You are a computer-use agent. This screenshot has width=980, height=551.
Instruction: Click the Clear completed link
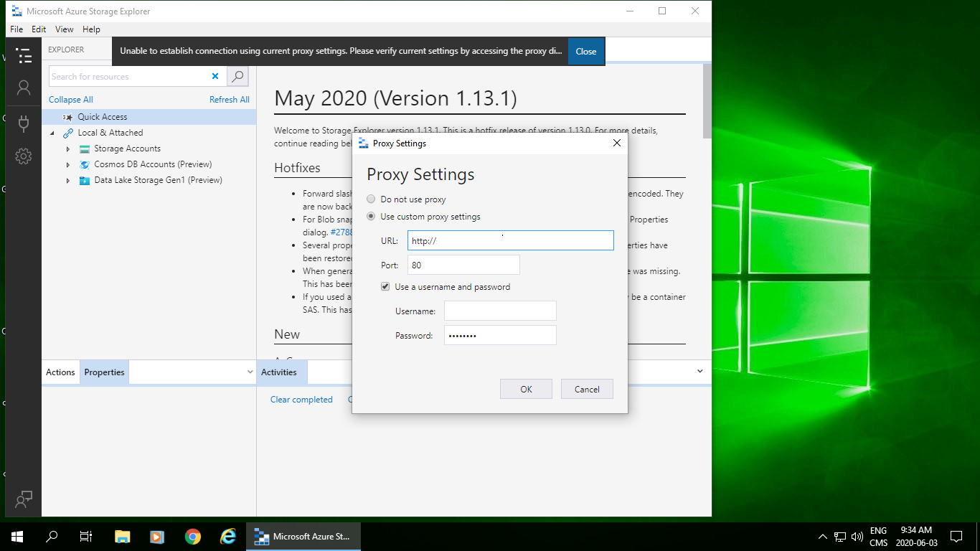click(301, 400)
